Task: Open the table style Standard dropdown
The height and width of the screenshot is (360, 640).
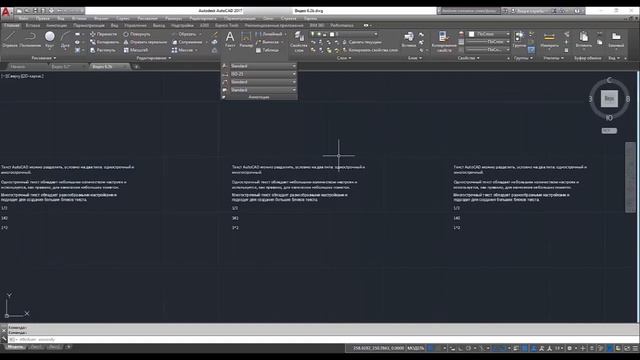Action: [263, 90]
